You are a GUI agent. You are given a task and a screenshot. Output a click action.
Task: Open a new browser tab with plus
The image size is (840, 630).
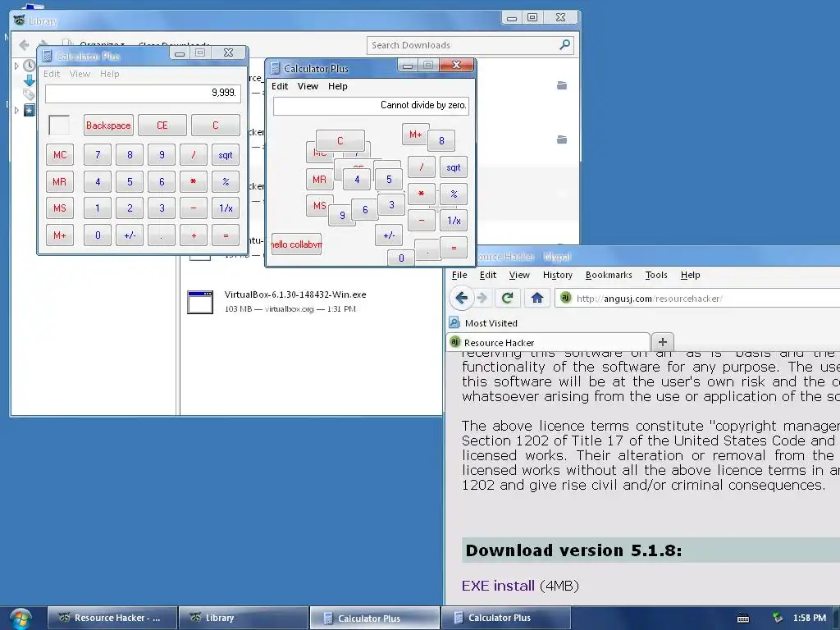point(662,342)
